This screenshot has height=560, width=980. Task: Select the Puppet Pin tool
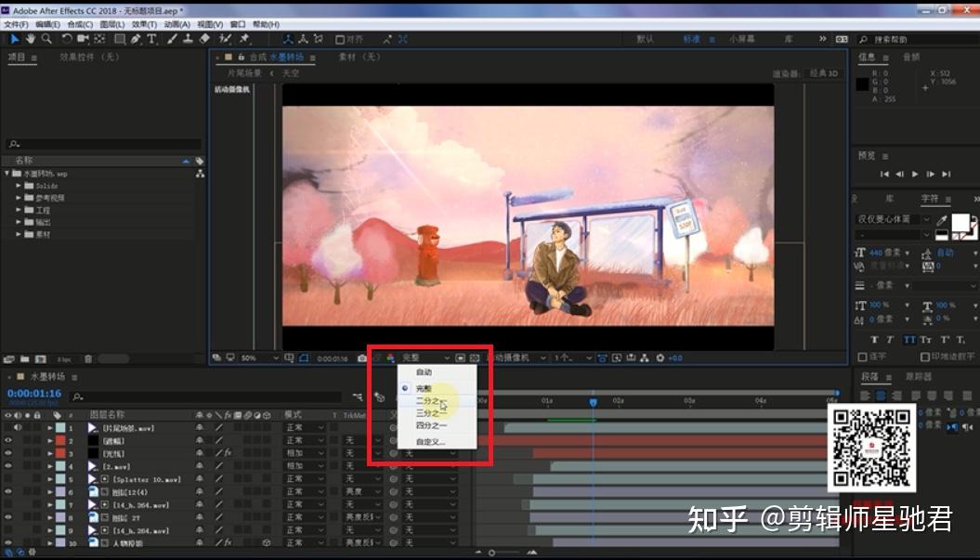[244, 39]
